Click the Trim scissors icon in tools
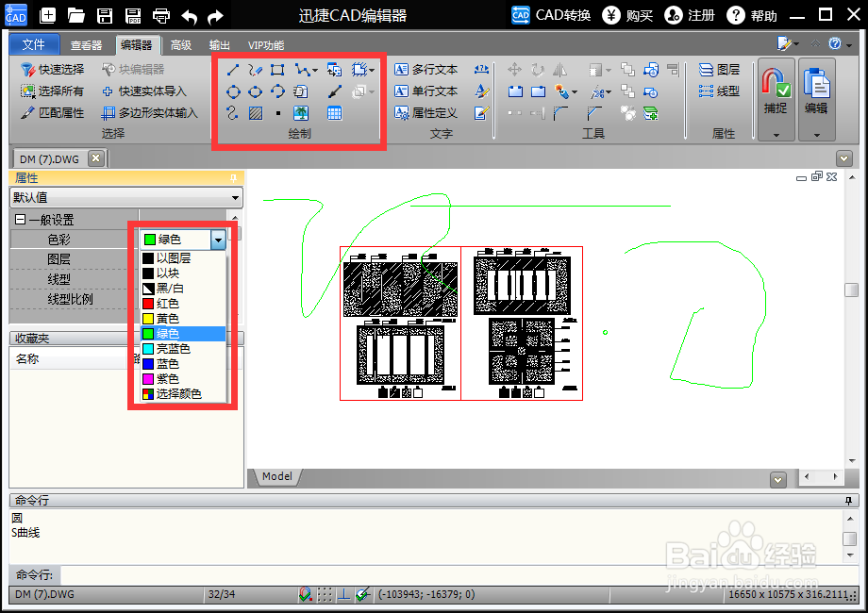The image size is (868, 613). point(597,91)
